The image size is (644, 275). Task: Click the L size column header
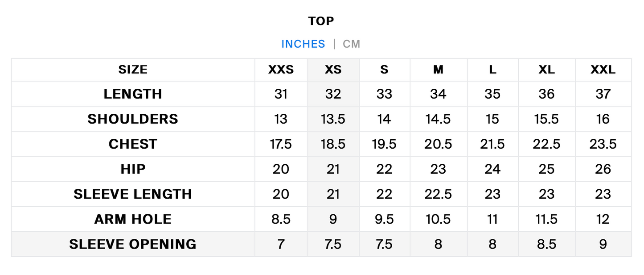492,70
